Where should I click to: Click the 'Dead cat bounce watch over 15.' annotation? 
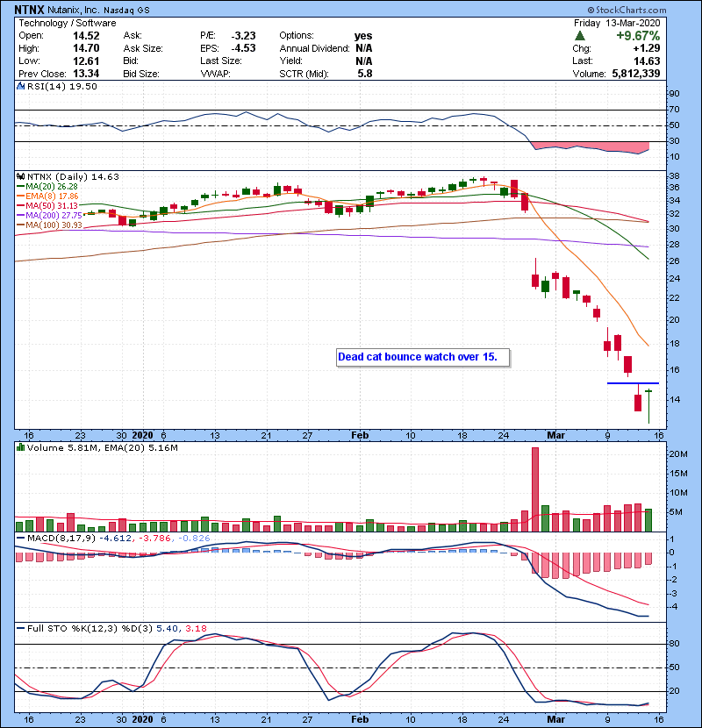423,357
